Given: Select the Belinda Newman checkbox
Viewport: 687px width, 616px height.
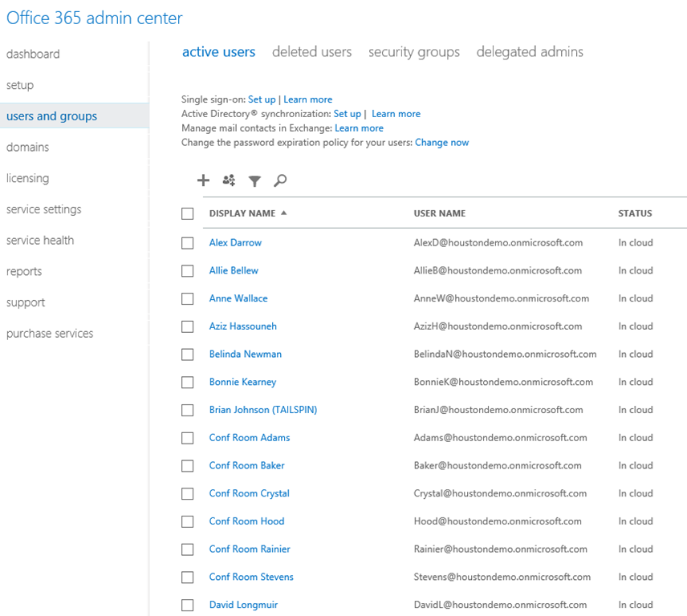Looking at the screenshot, I should [x=188, y=355].
